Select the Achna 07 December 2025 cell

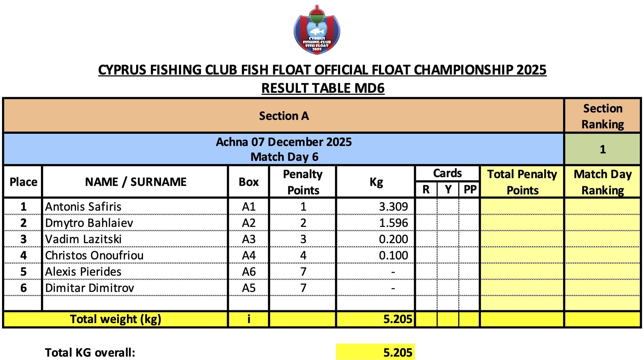pyautogui.click(x=284, y=142)
